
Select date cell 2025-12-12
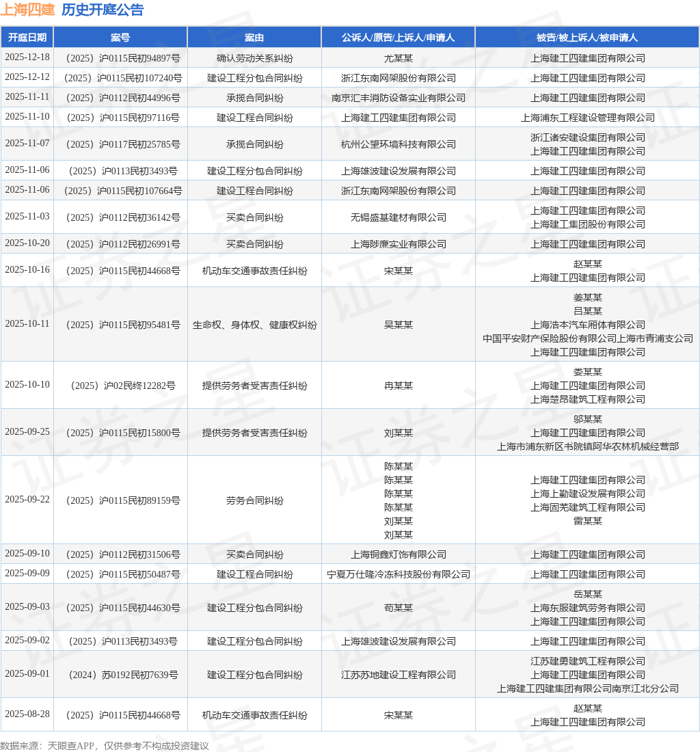[27, 77]
